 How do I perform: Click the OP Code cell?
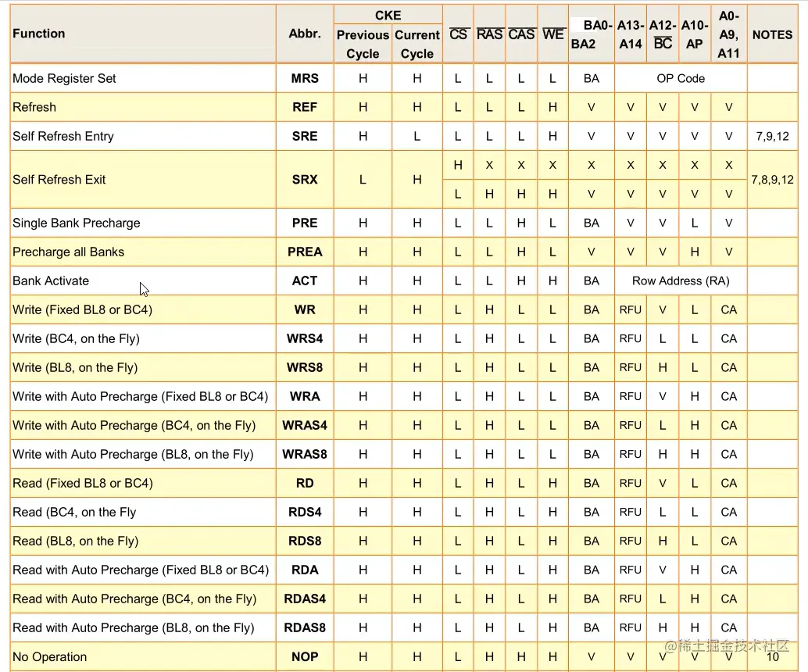tap(680, 78)
